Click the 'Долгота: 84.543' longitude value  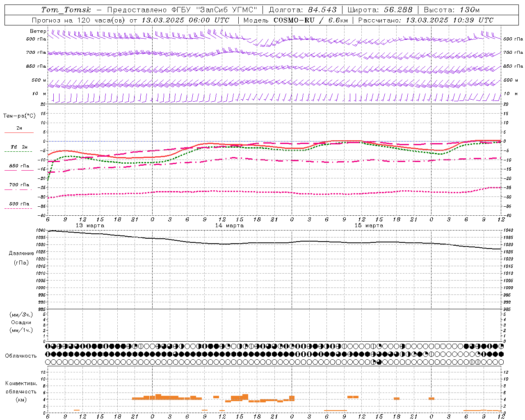(302, 10)
